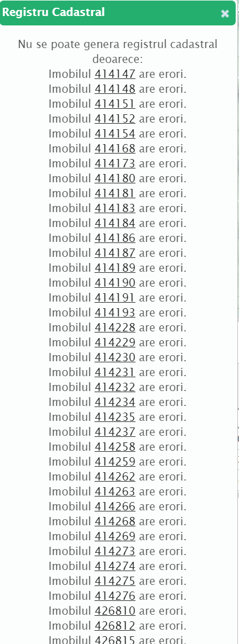Open property link 414228
Screen dimensions: 239x644
tap(115, 328)
